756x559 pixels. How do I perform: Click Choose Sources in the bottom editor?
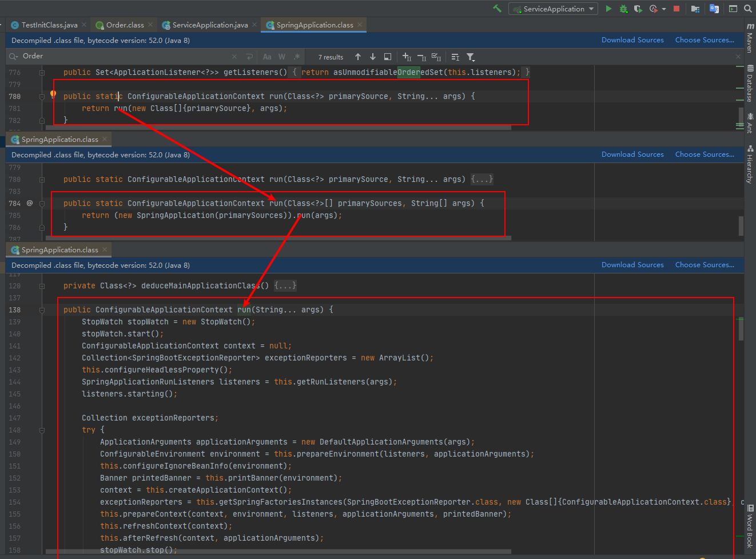[x=705, y=265]
